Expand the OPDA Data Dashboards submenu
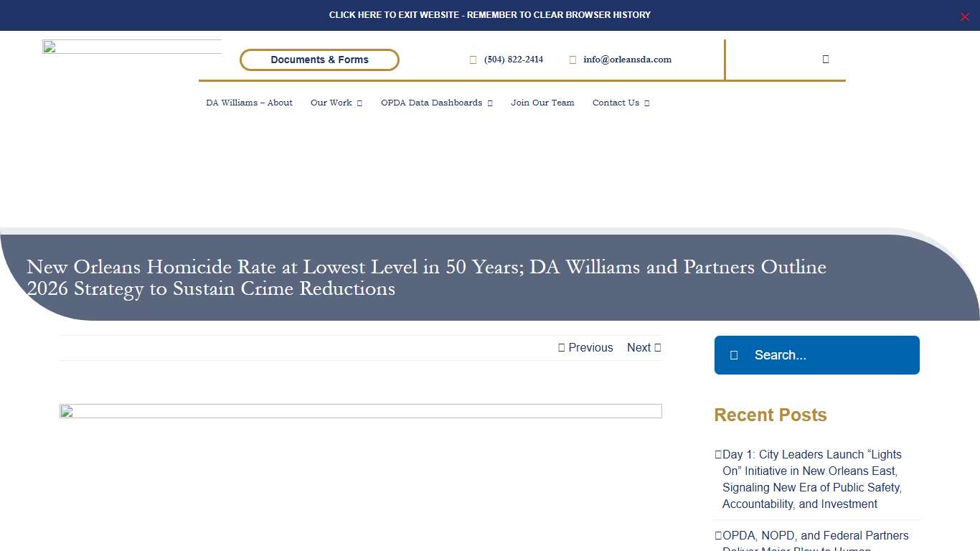The width and height of the screenshot is (980, 551). click(436, 103)
